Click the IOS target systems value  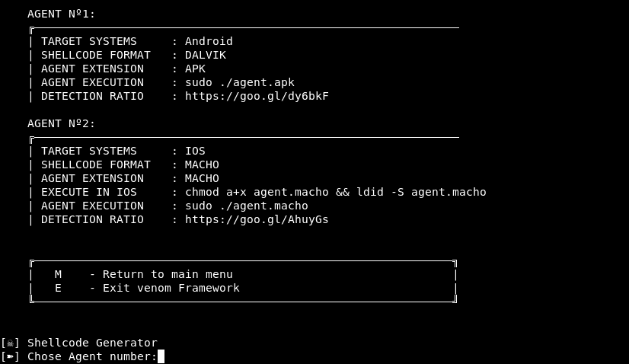coord(195,151)
